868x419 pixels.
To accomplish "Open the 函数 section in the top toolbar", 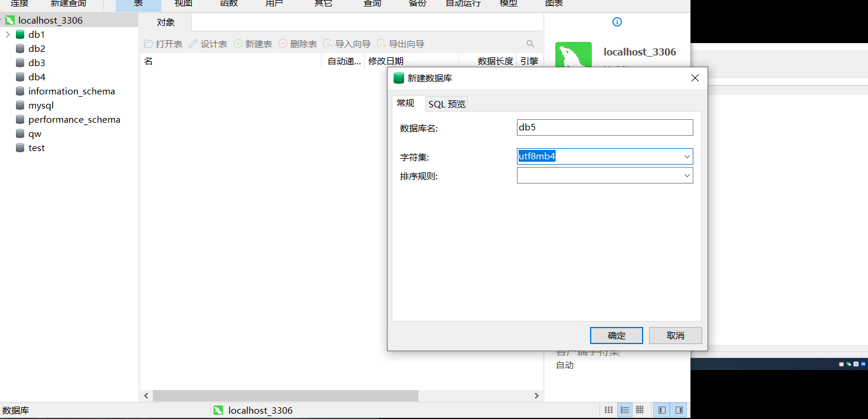I will (x=229, y=4).
